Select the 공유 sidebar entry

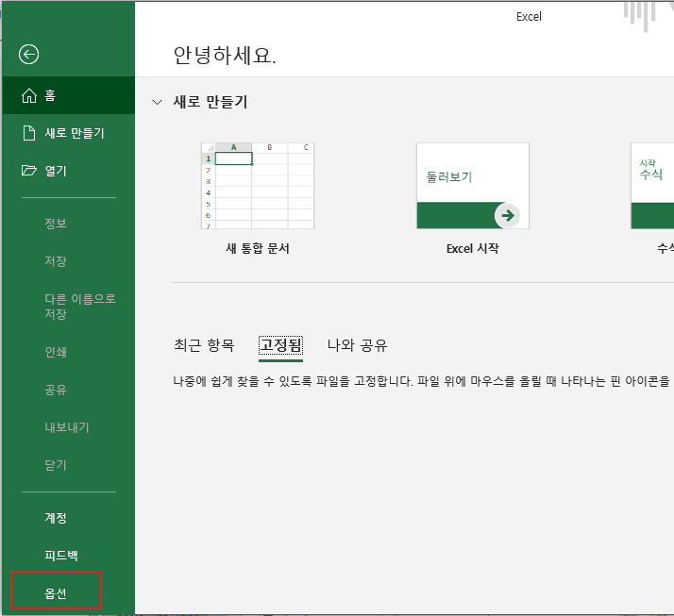click(56, 390)
